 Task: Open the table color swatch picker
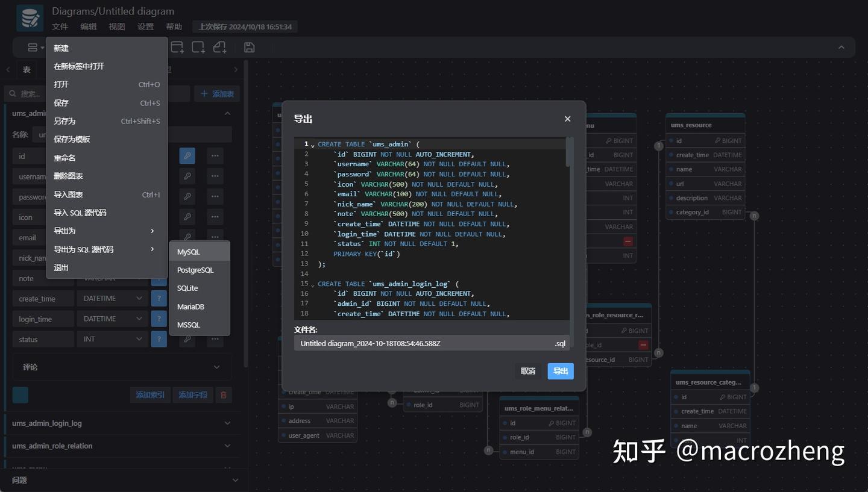(x=20, y=395)
